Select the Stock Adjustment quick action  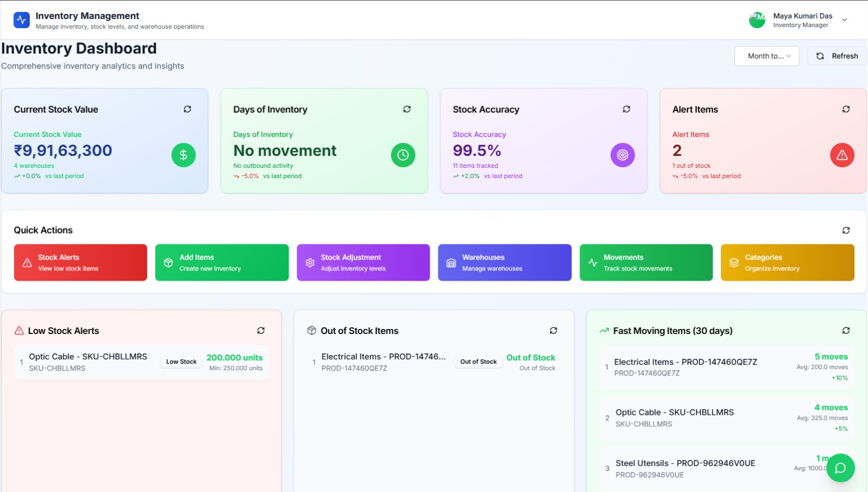[363, 262]
